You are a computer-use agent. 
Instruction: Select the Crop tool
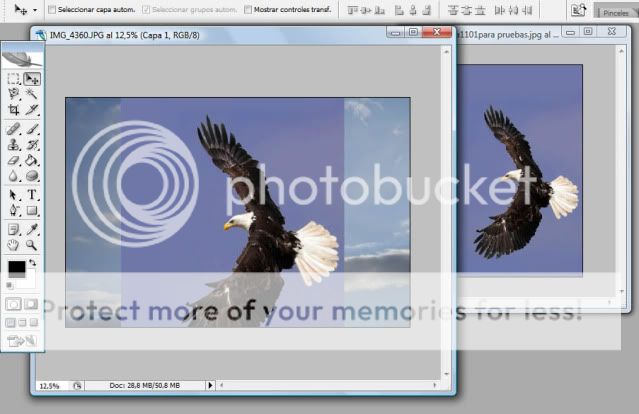click(13, 109)
